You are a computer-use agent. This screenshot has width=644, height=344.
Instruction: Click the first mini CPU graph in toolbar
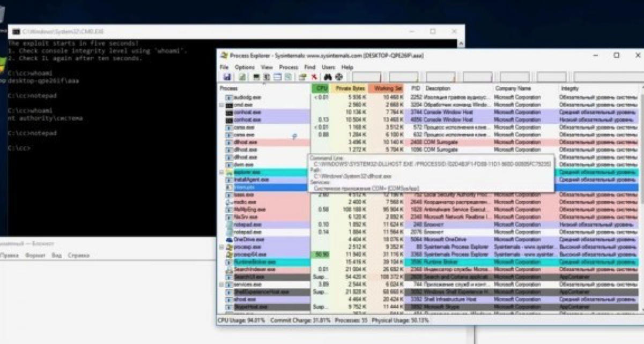click(x=367, y=77)
